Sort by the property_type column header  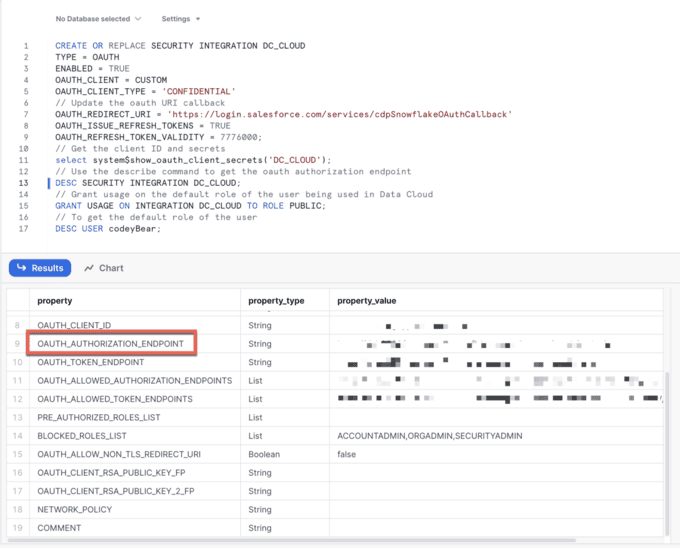tap(277, 300)
